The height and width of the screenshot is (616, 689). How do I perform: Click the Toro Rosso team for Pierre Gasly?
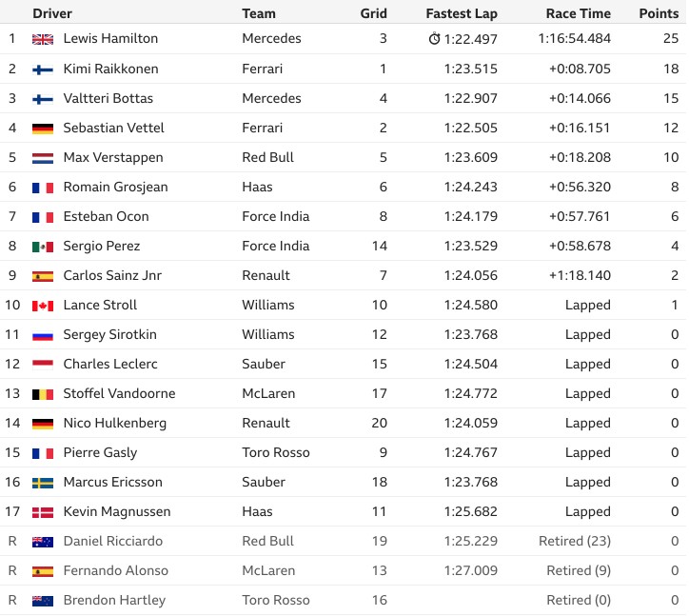[276, 452]
